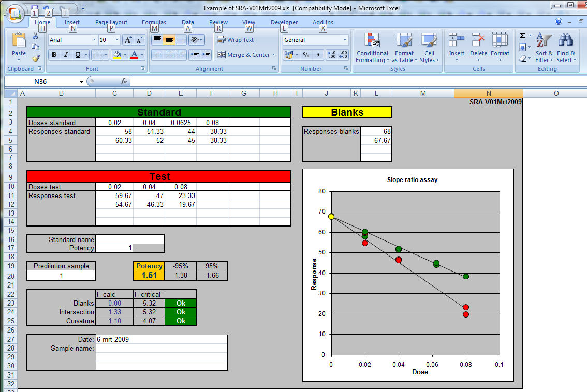Toggle Wrap Text
Image resolution: width=587 pixels, height=392 pixels.
pyautogui.click(x=236, y=40)
